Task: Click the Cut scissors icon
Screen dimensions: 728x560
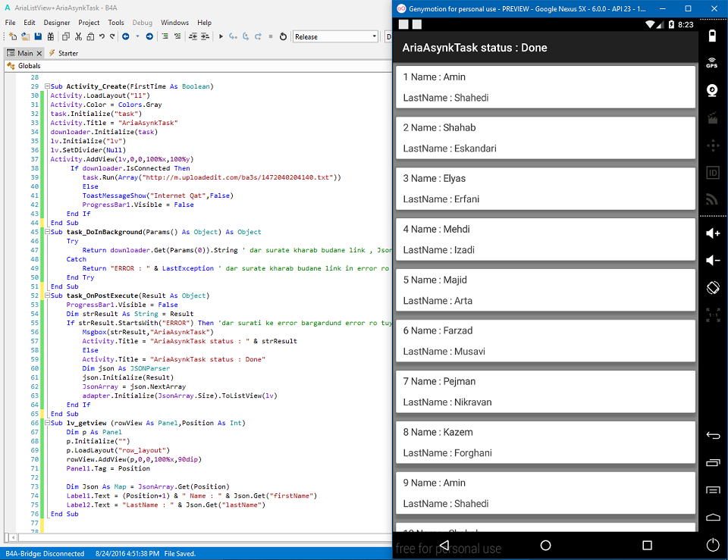Action: click(78, 36)
